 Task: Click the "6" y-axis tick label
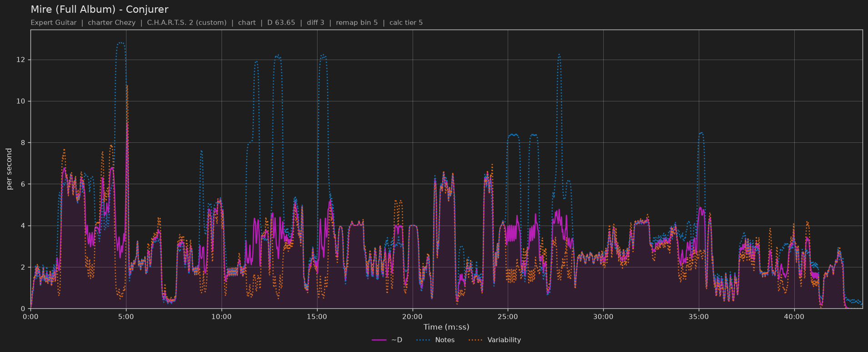23,184
